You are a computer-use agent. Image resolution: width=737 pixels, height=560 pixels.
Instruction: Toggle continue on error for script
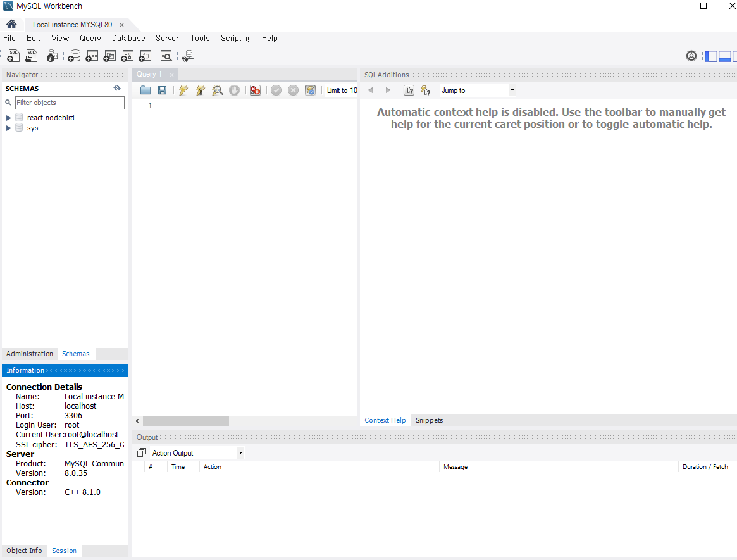pyautogui.click(x=255, y=90)
